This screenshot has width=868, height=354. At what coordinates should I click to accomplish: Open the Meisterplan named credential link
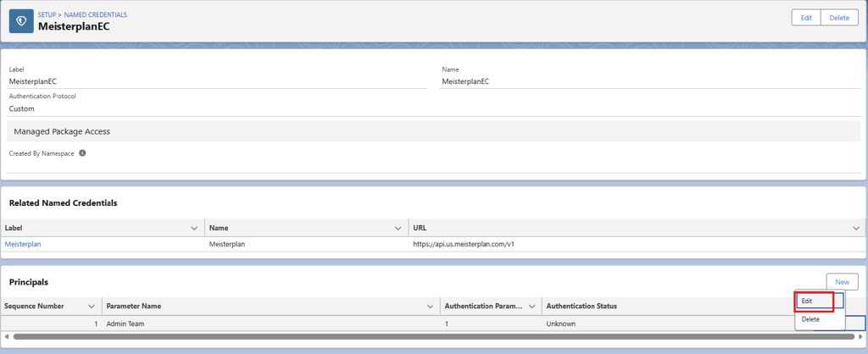23,244
